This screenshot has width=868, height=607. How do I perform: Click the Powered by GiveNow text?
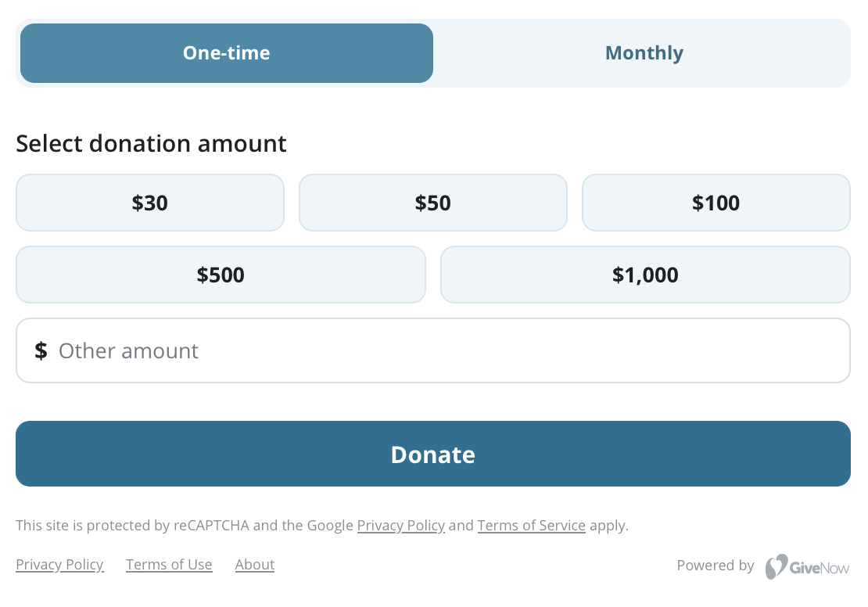pyautogui.click(x=716, y=565)
